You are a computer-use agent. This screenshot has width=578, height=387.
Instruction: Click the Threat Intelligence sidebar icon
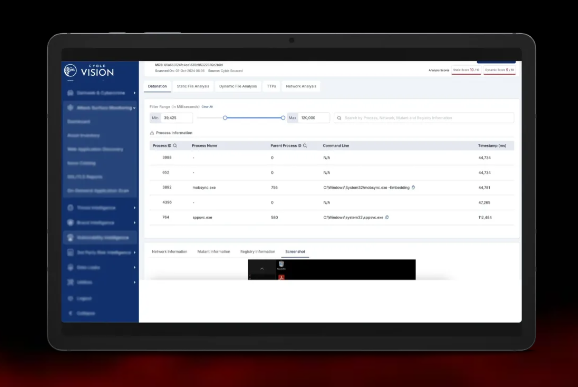[70, 208]
